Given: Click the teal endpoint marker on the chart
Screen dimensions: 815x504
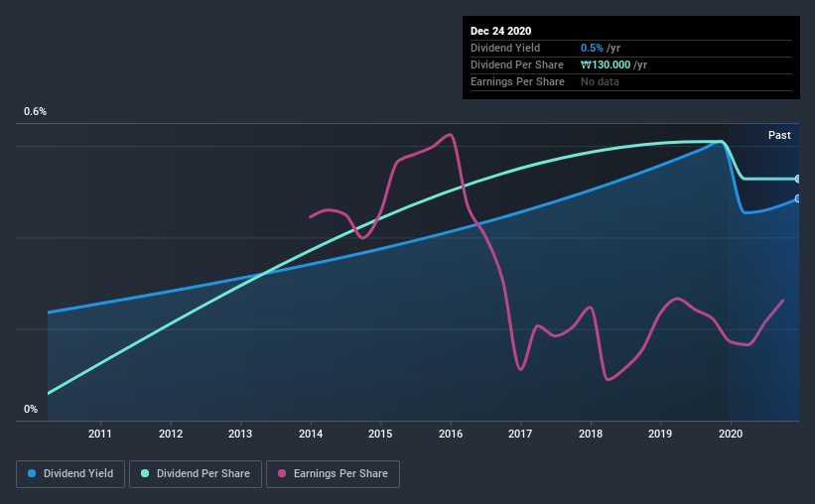Looking at the screenshot, I should (x=798, y=179).
